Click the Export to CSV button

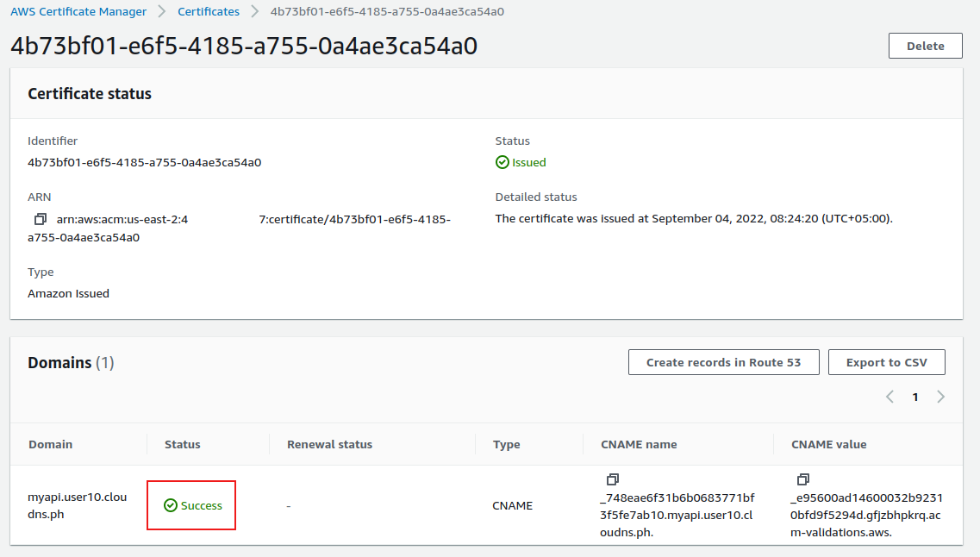coord(886,362)
